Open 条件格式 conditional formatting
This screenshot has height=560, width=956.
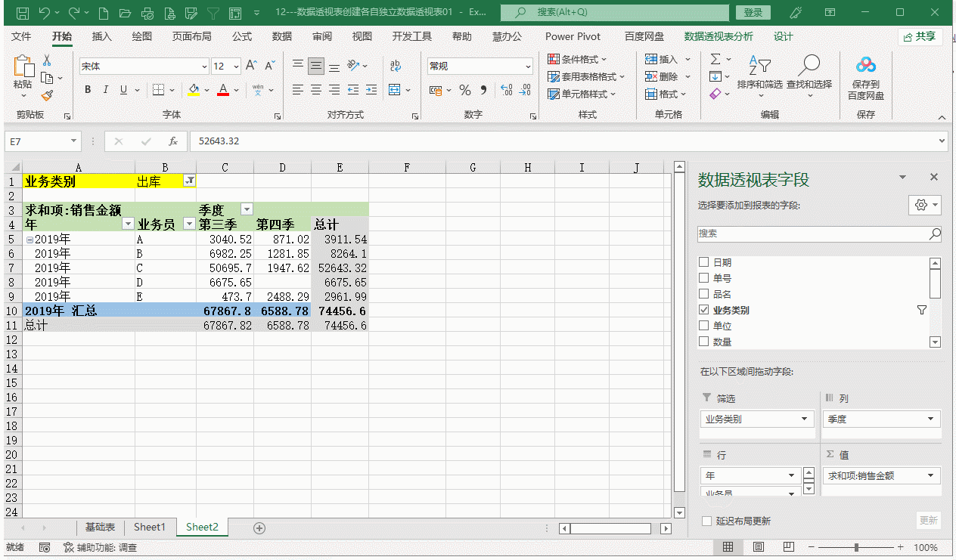point(579,59)
